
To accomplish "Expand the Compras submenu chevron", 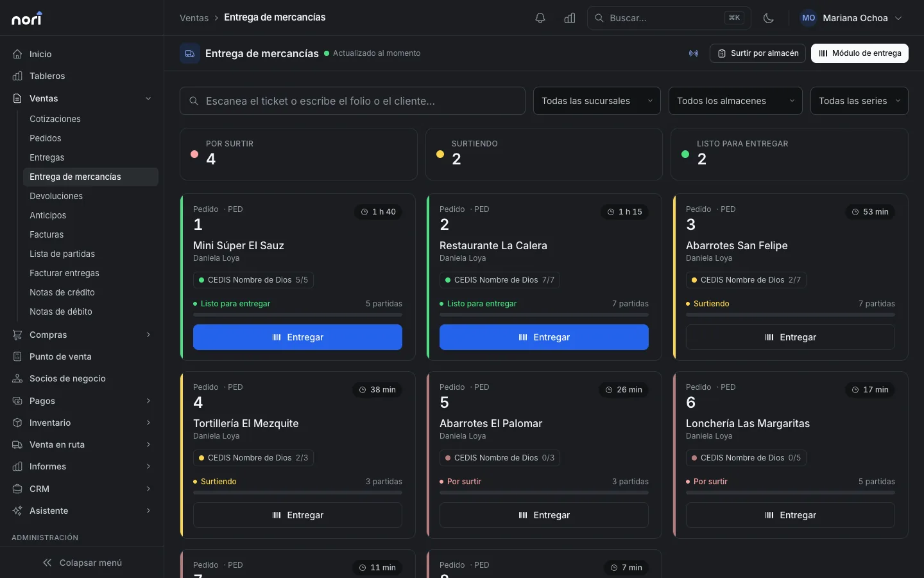I will point(148,335).
